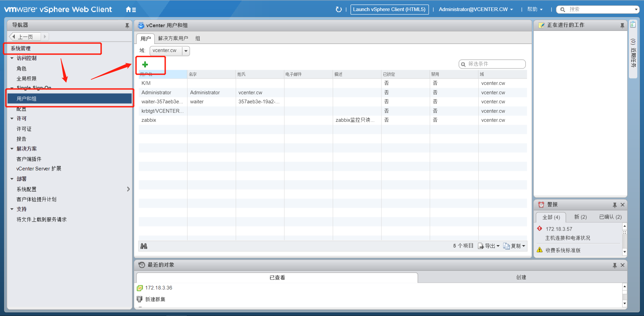Viewport: 644px width, 316px height.
Task: Switch to the 用户 tab
Action: pyautogui.click(x=146, y=39)
